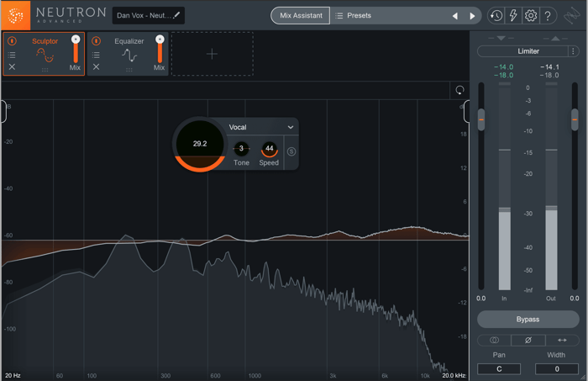Select the Equalizer module tab

[129, 52]
